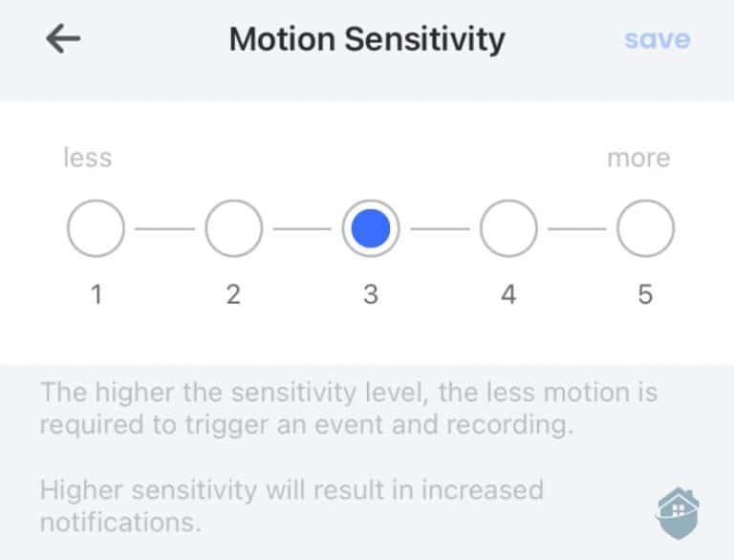Click slider track between levels 3 and 4
This screenshot has height=560, width=734.
(x=440, y=229)
